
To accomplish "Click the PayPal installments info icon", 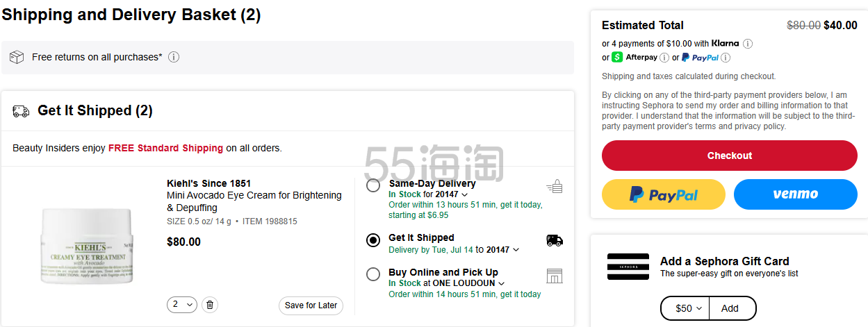I will click(x=726, y=58).
